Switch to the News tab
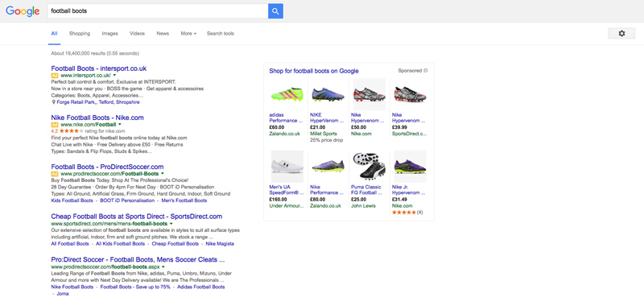The height and width of the screenshot is (306, 644). click(163, 34)
